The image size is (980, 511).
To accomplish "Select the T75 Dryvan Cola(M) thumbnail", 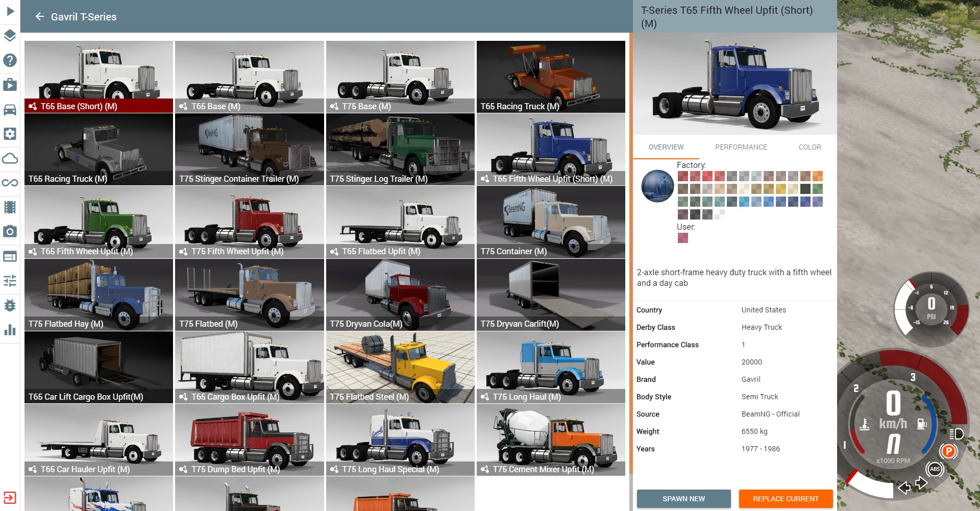I will click(400, 295).
